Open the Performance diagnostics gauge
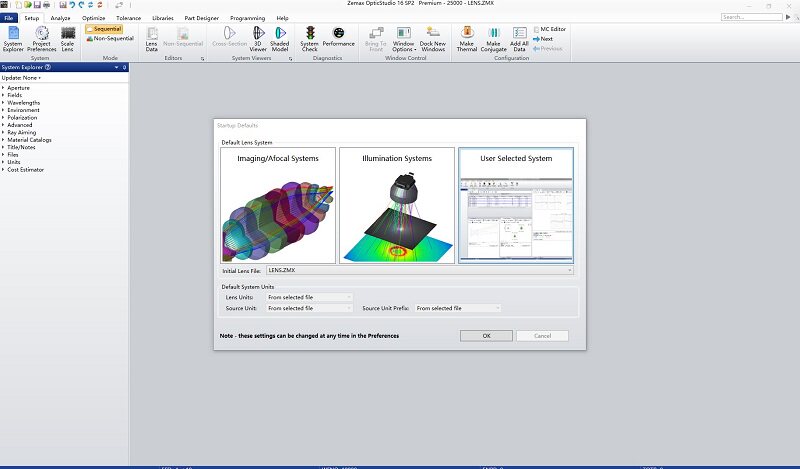800x469 pixels. coord(338,36)
